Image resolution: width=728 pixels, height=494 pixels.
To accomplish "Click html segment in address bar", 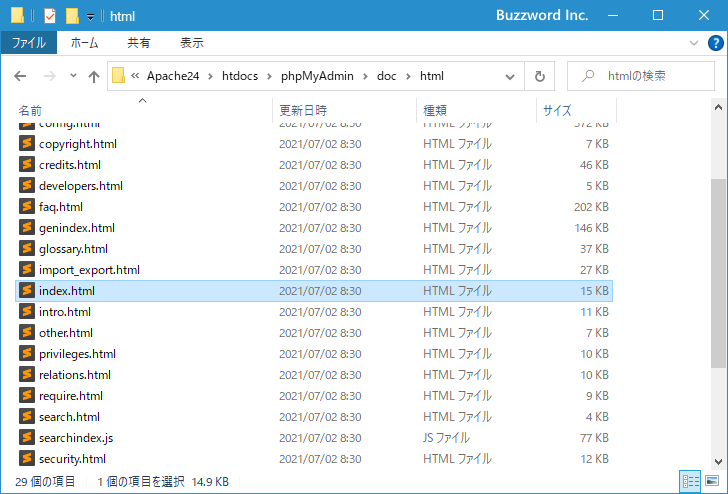I will (432, 76).
